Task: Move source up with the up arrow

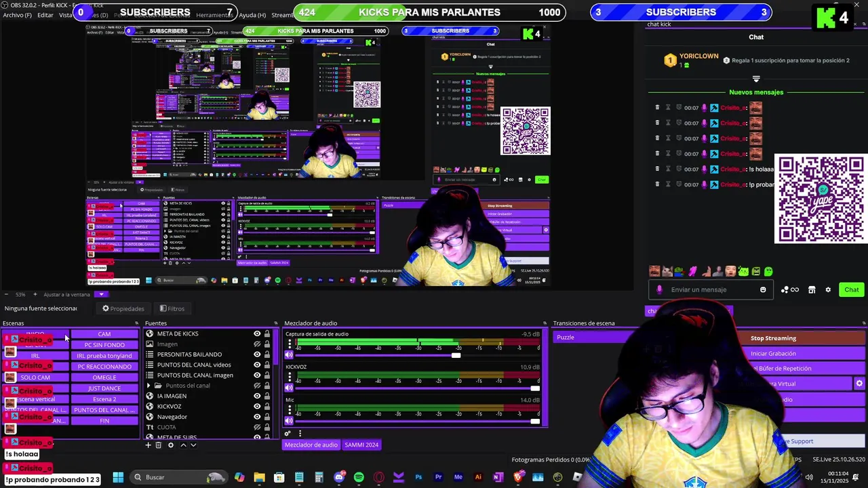Action: 183,445
